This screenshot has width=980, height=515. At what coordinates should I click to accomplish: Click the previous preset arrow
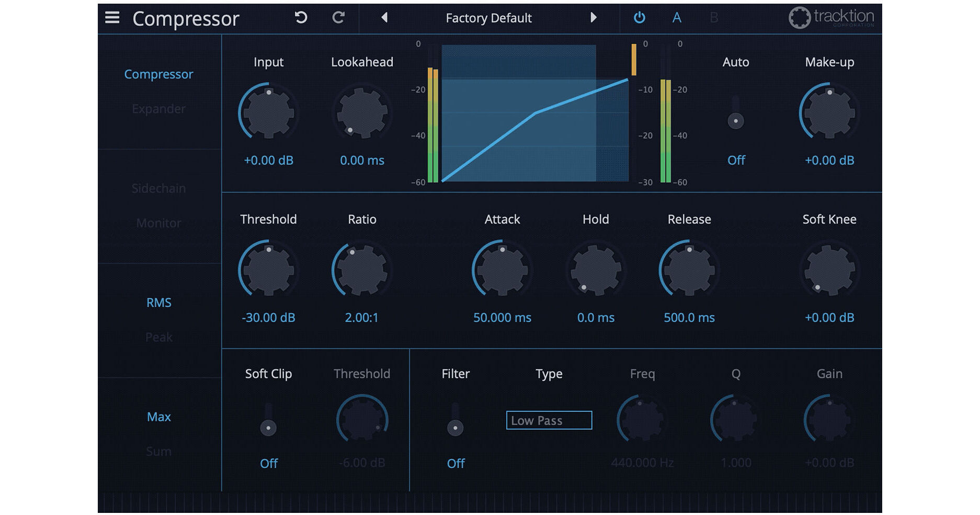click(x=384, y=17)
